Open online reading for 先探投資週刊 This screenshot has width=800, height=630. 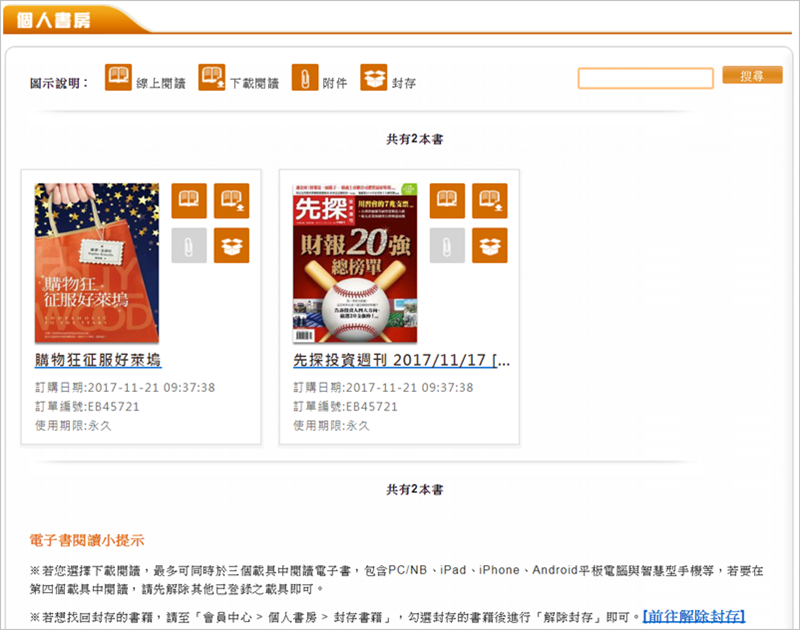click(x=448, y=201)
